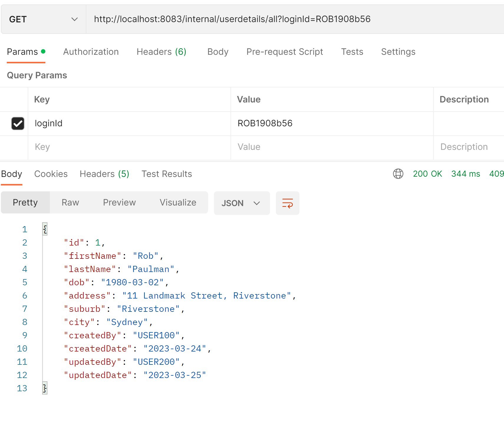
Task: Switch to the Authorization tab
Action: (91, 52)
